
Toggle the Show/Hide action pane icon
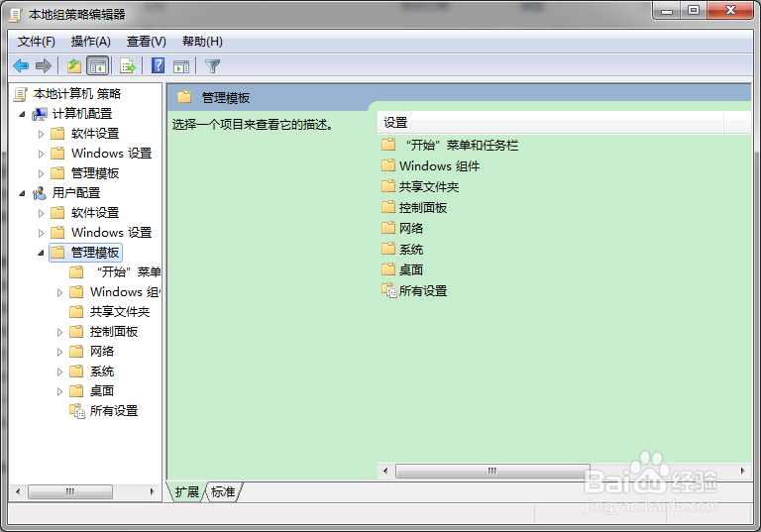(181, 66)
